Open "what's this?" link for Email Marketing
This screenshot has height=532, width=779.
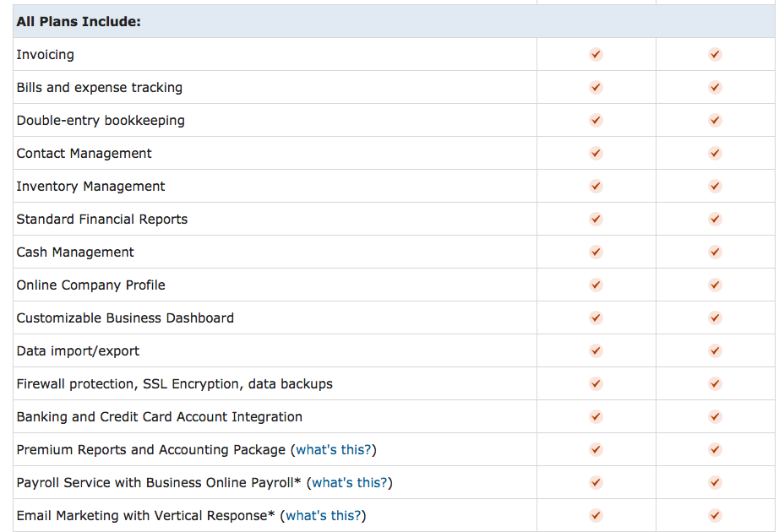[323, 515]
